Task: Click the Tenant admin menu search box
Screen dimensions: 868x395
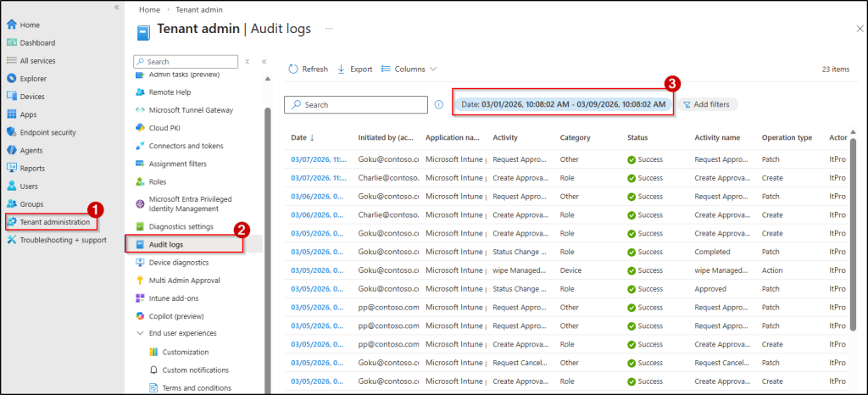Action: tap(186, 61)
